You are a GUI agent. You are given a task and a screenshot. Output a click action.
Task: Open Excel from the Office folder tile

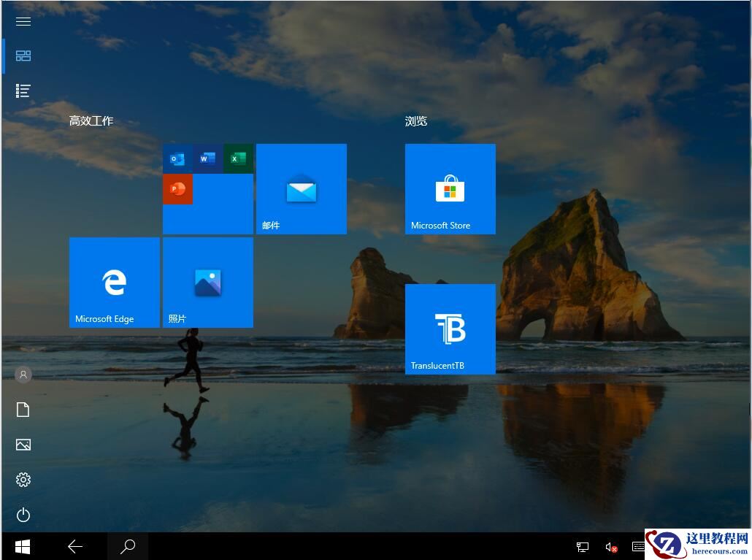[x=237, y=158]
